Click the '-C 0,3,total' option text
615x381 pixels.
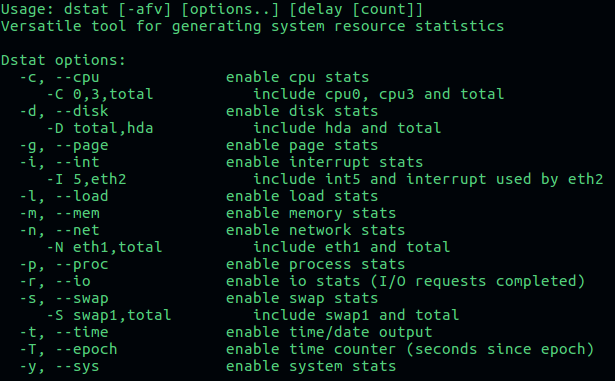click(x=100, y=94)
